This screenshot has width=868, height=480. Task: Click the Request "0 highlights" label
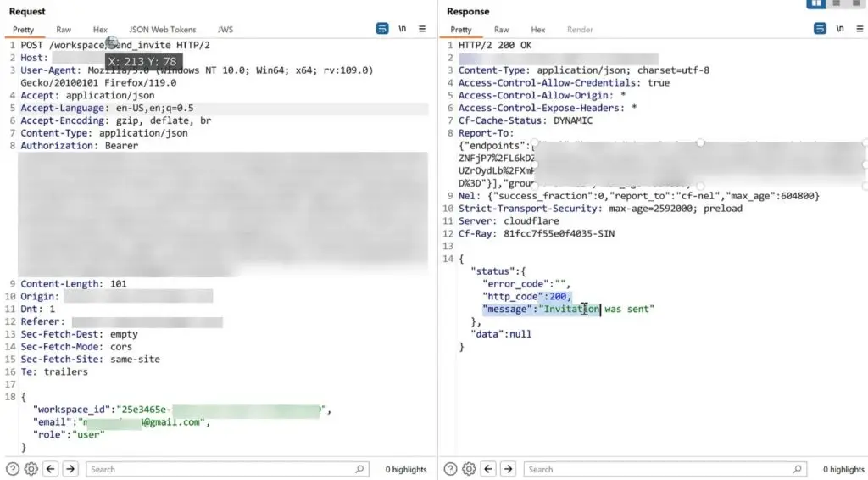[406, 469]
